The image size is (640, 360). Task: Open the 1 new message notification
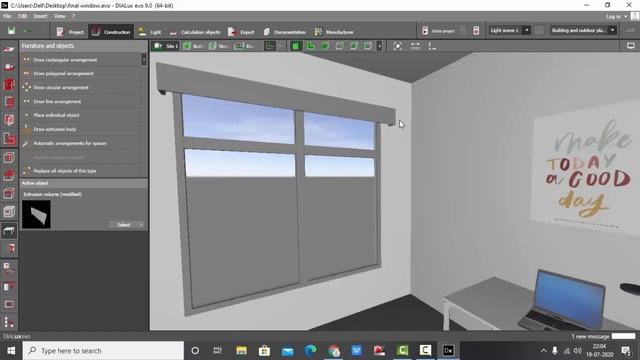590,336
